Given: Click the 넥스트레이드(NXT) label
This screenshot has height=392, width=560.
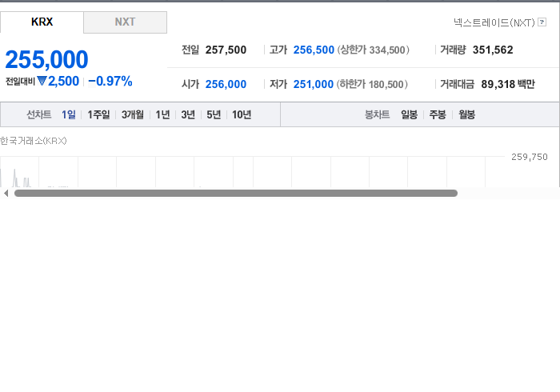Looking at the screenshot, I should [494, 22].
